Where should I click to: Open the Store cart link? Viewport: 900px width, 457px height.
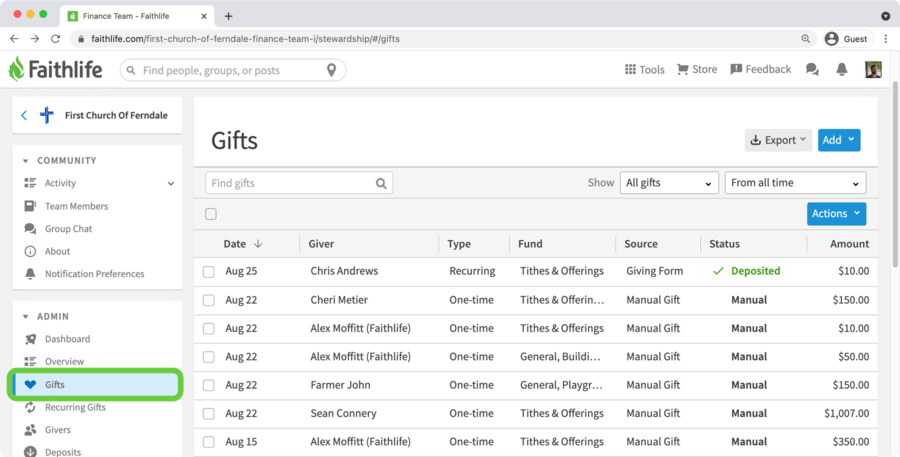point(697,69)
